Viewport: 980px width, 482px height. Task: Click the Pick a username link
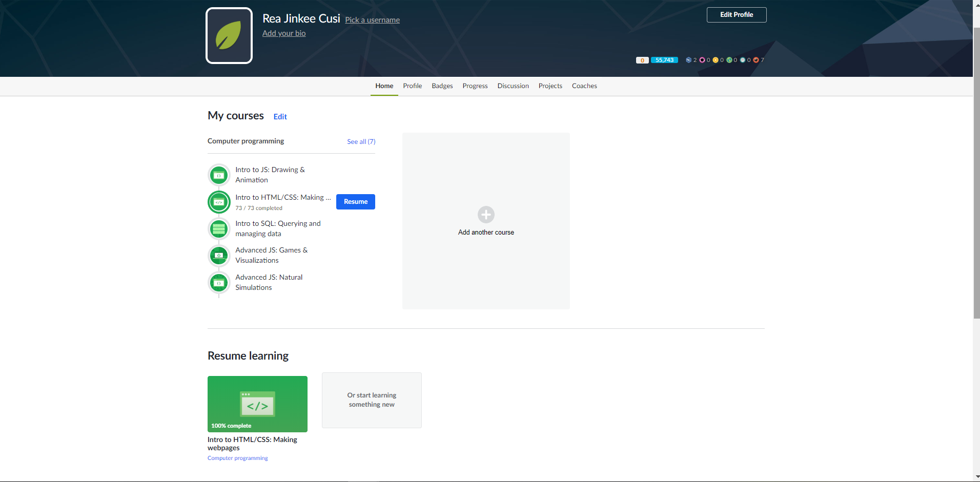tap(373, 20)
